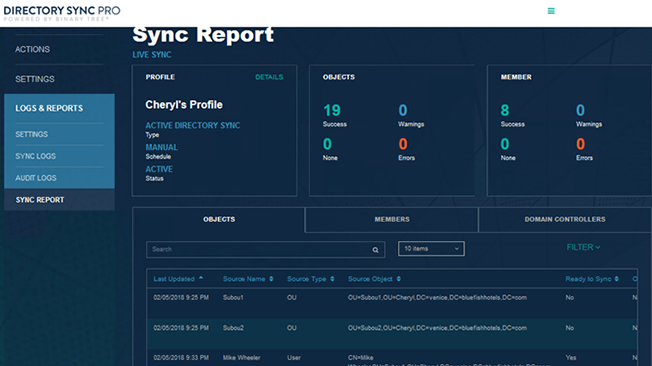Image resolution: width=652 pixels, height=366 pixels.
Task: Click the Ready to Sync column header
Action: [x=588, y=279]
